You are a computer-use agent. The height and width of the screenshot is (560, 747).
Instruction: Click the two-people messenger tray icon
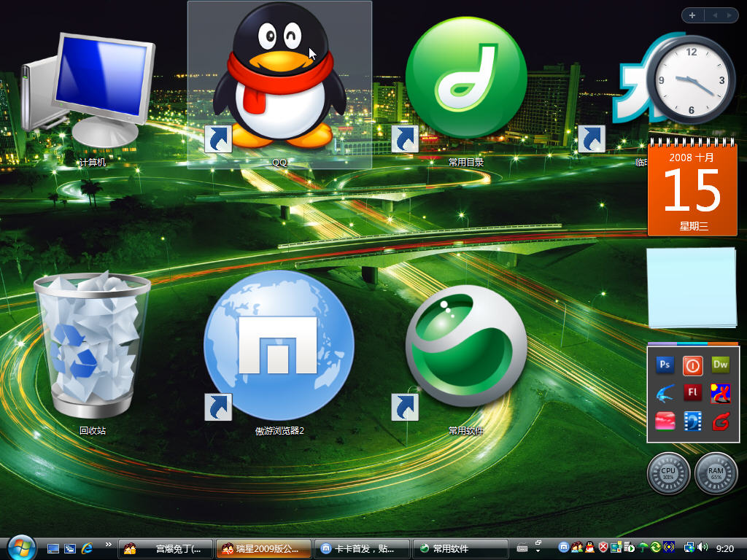click(x=577, y=547)
